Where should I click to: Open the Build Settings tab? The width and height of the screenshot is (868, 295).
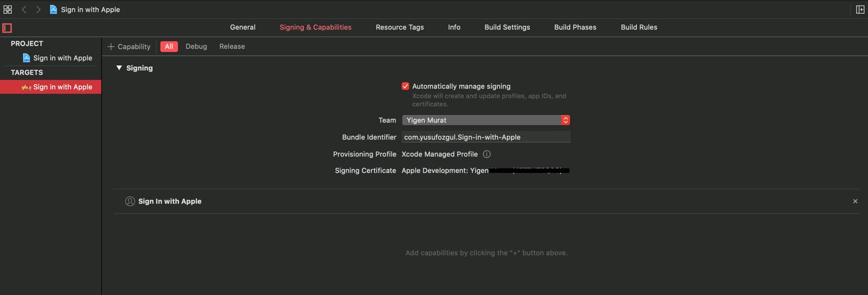(x=507, y=27)
